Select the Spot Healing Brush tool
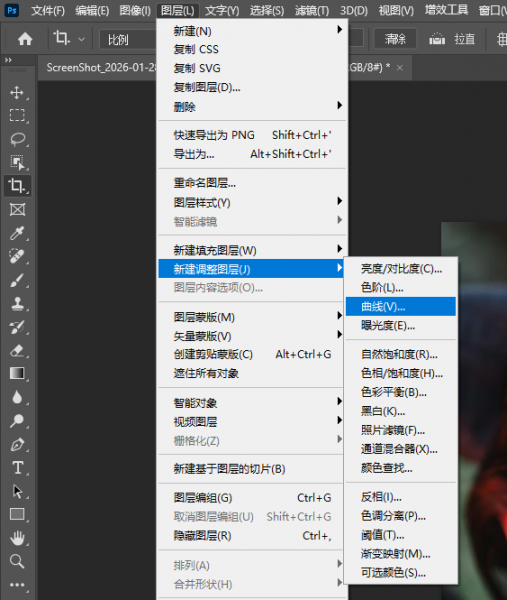507x600 pixels. [x=17, y=256]
